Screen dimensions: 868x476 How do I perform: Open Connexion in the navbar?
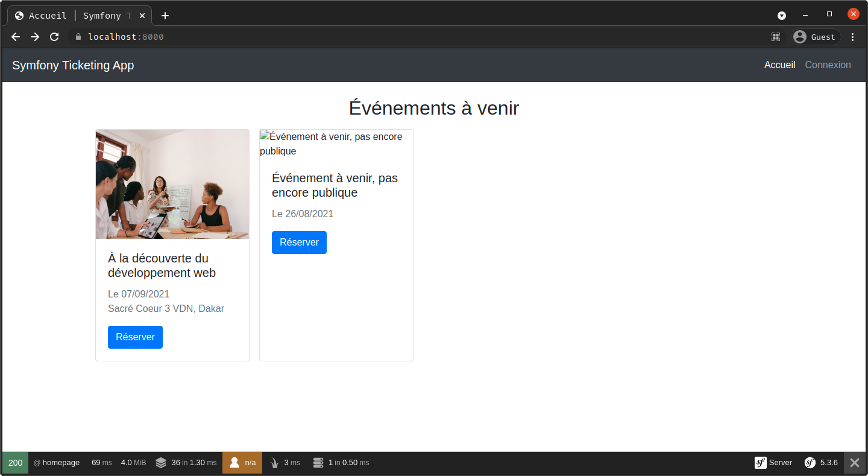coord(828,65)
